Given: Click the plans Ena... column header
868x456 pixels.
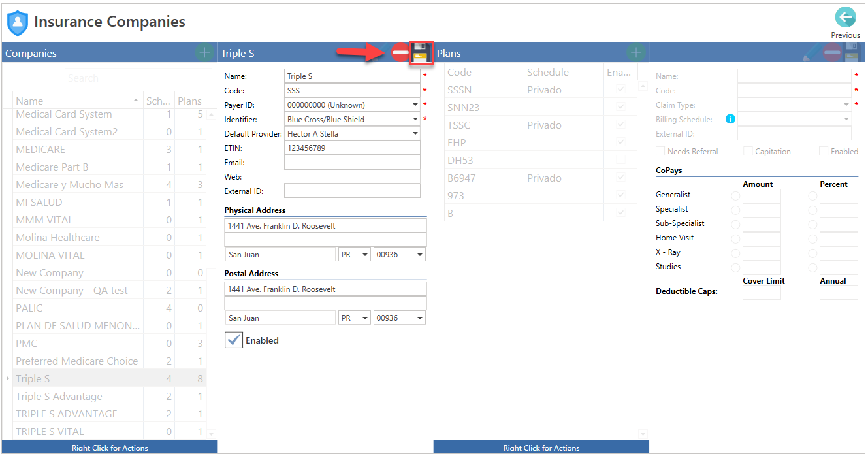Looking at the screenshot, I should tap(620, 73).
